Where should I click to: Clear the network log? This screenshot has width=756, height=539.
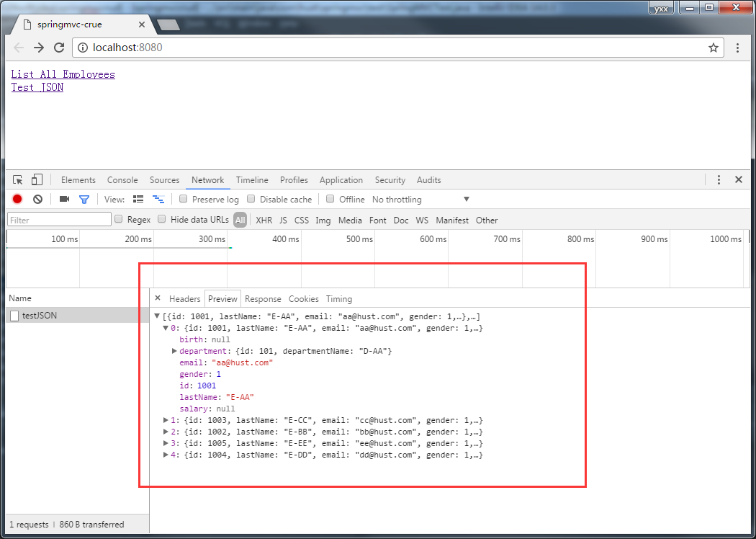click(x=37, y=199)
